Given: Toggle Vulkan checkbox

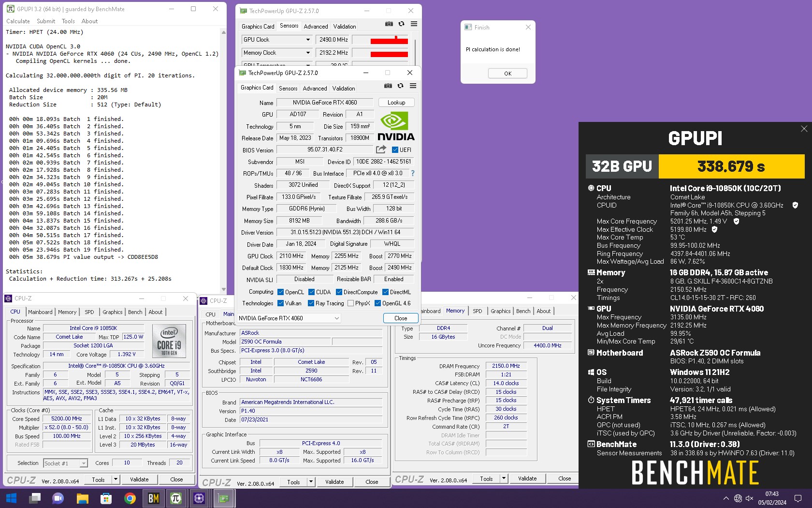Looking at the screenshot, I should pos(281,303).
